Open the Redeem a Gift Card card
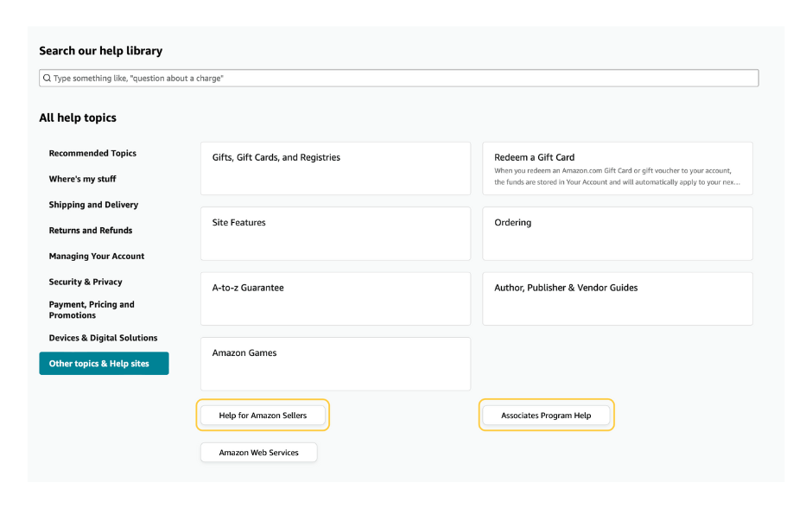812x508 pixels. click(618, 168)
